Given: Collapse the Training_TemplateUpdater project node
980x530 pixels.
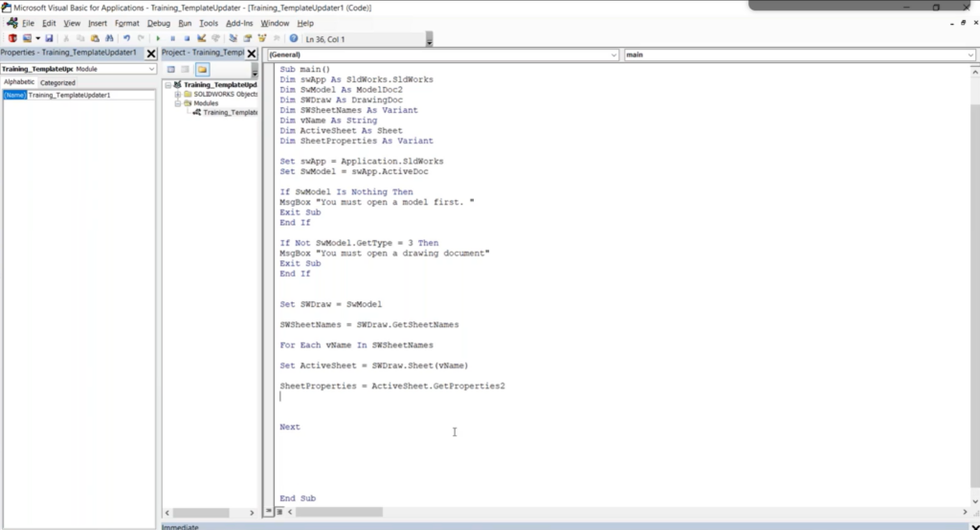Looking at the screenshot, I should [168, 85].
